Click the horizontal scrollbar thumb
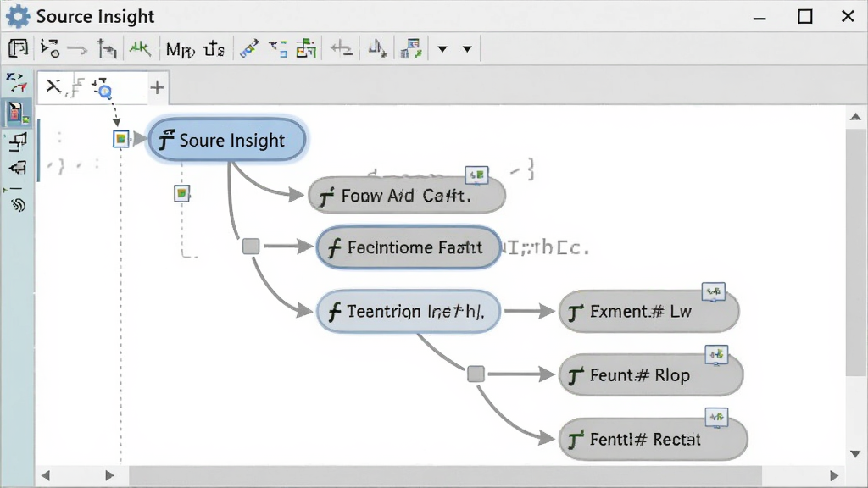The width and height of the screenshot is (868, 488). point(445,475)
